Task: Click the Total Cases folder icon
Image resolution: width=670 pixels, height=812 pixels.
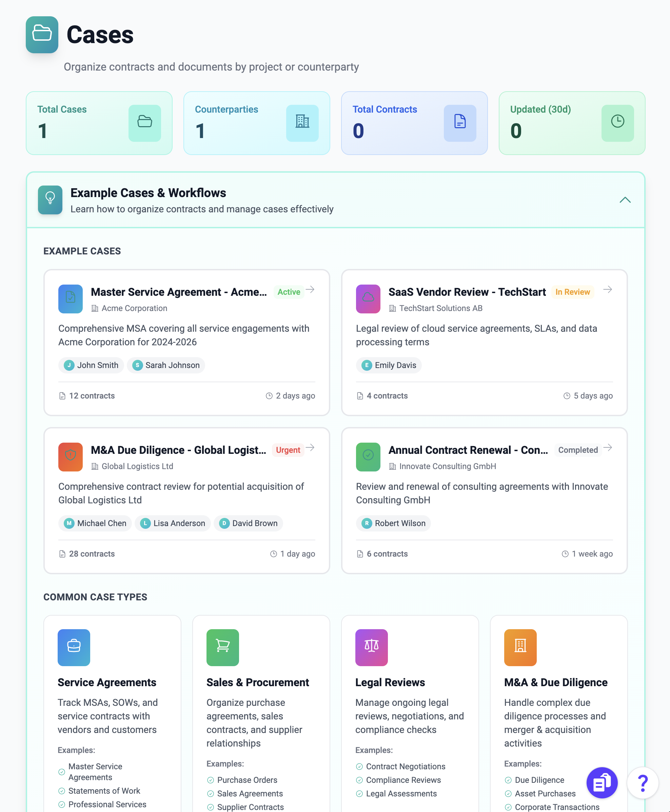Action: [144, 123]
